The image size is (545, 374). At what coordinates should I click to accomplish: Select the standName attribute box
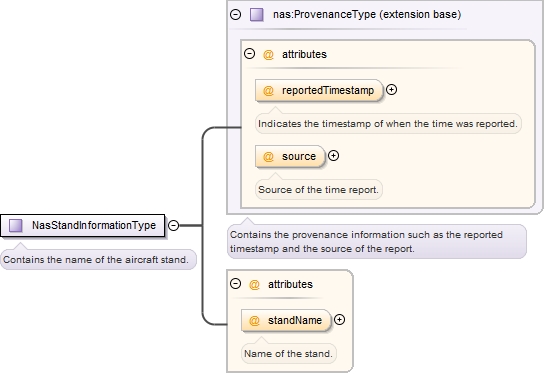point(286,320)
